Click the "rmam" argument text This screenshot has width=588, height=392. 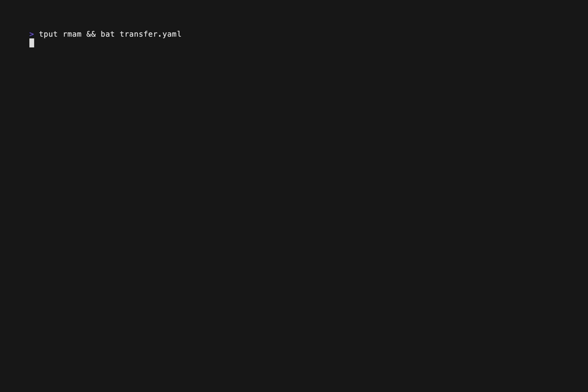72,34
